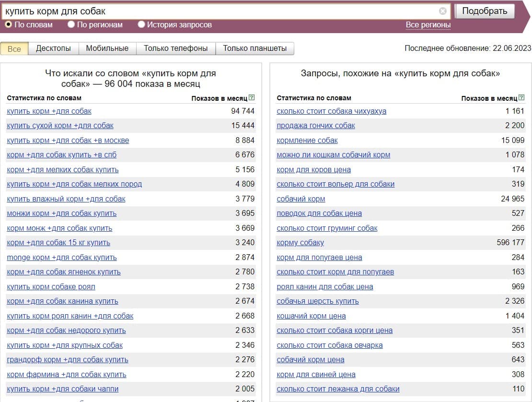Select the «596 177» impressions value
Image resolution: width=532 pixels, height=402 pixels.
click(x=510, y=242)
